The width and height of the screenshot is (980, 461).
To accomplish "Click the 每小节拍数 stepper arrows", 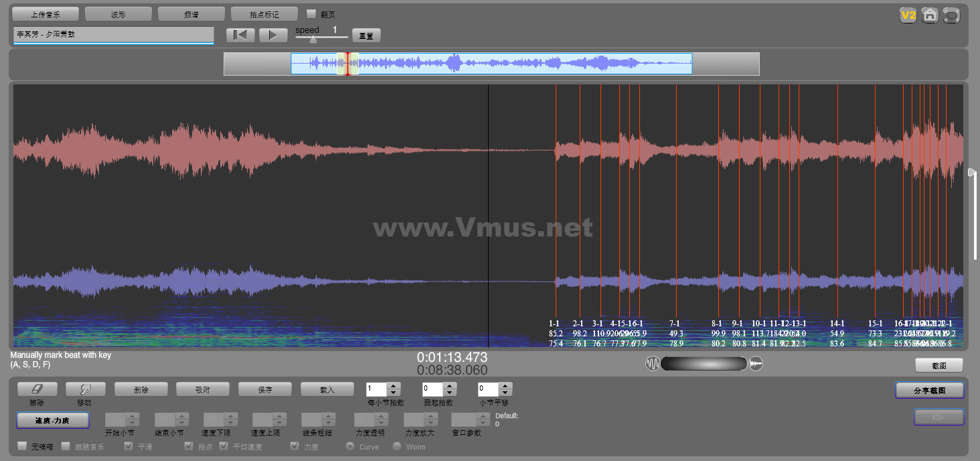I will 394,389.
